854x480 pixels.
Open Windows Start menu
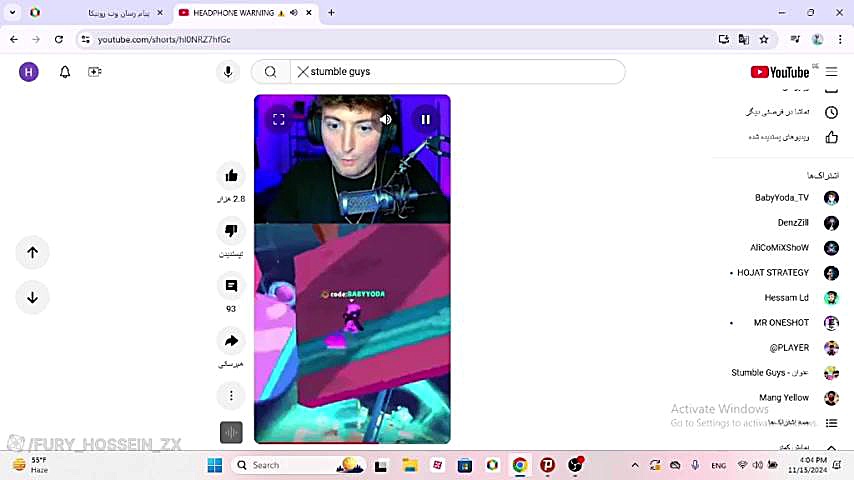point(215,465)
